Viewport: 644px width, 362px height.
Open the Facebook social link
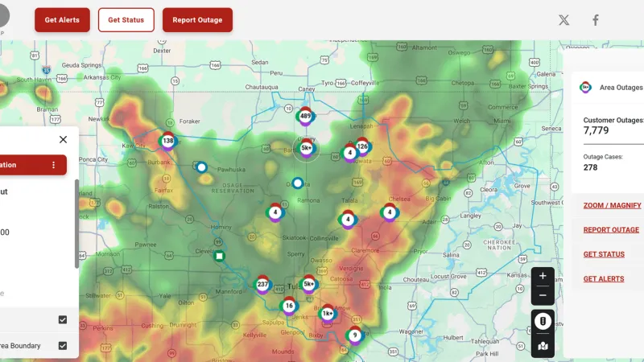click(x=596, y=19)
